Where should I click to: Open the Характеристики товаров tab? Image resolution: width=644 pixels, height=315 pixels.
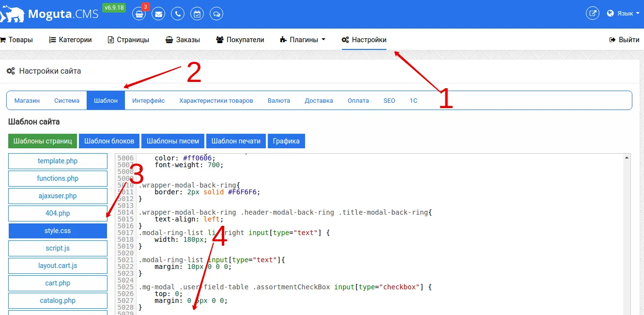pyautogui.click(x=216, y=101)
